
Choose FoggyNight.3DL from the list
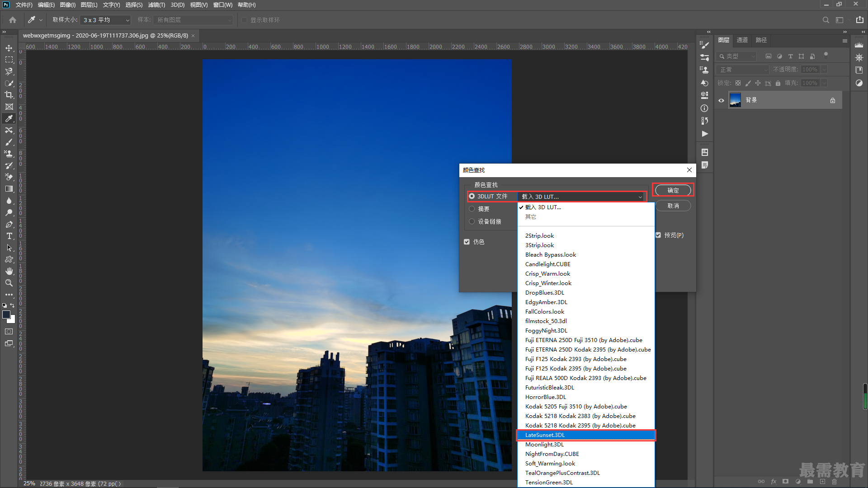tap(586, 331)
